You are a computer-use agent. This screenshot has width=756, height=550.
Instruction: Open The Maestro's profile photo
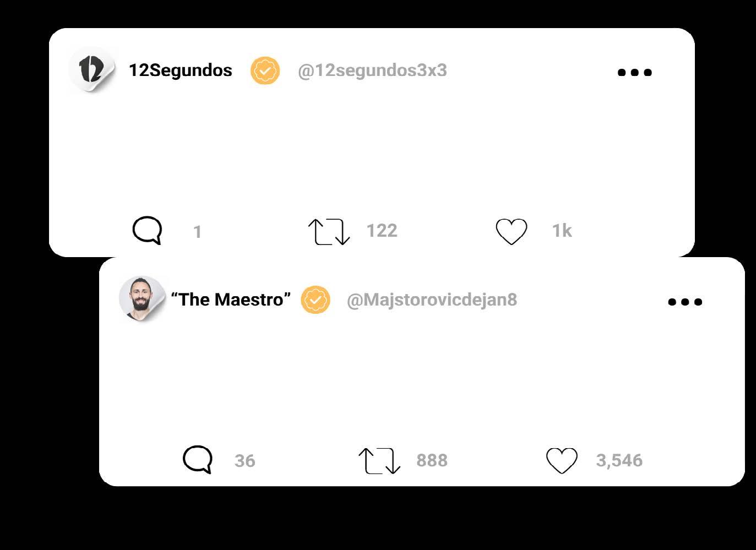[x=142, y=298]
